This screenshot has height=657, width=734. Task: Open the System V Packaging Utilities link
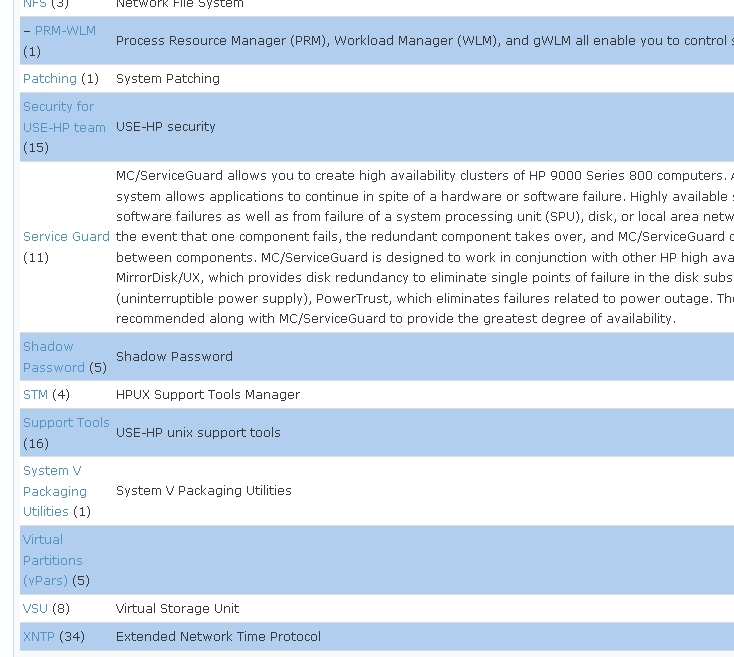[x=55, y=491]
